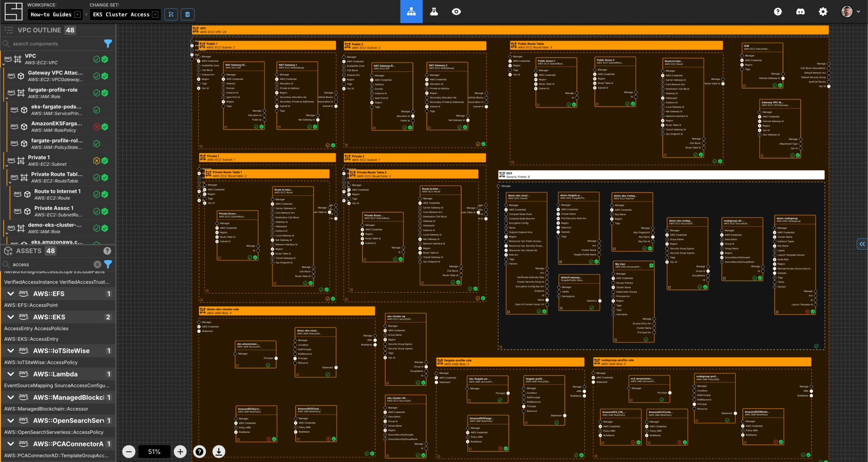Screen dimensions: 868x462
Task: Collapse the AWS::ManagedBlockchain asset category
Action: pos(10,397)
